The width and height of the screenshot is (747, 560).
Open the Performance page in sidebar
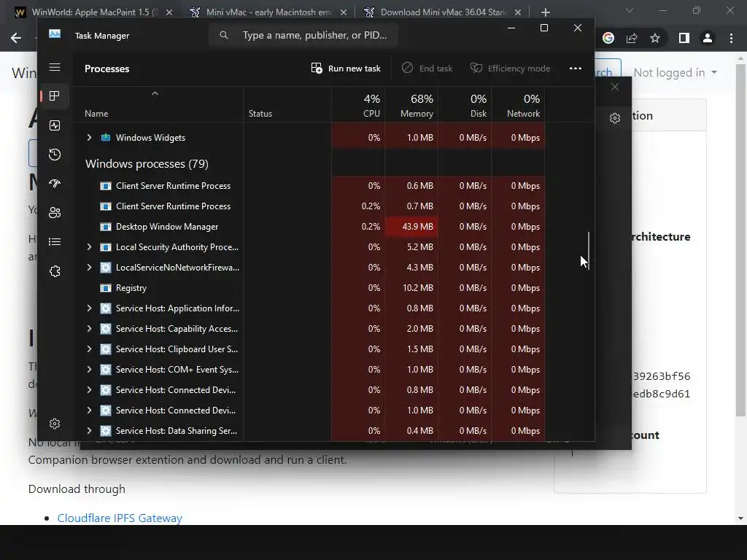[55, 125]
